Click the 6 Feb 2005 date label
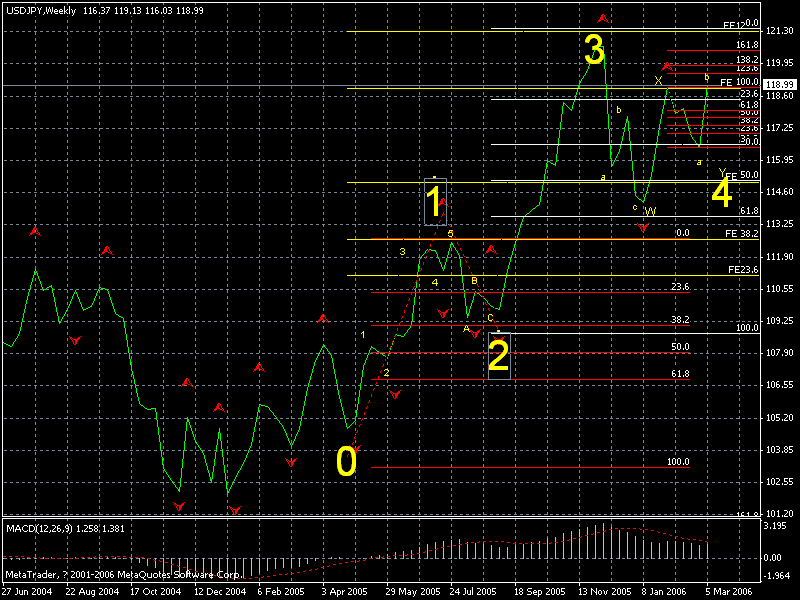Viewport: 800px width, 600px height. point(281,592)
